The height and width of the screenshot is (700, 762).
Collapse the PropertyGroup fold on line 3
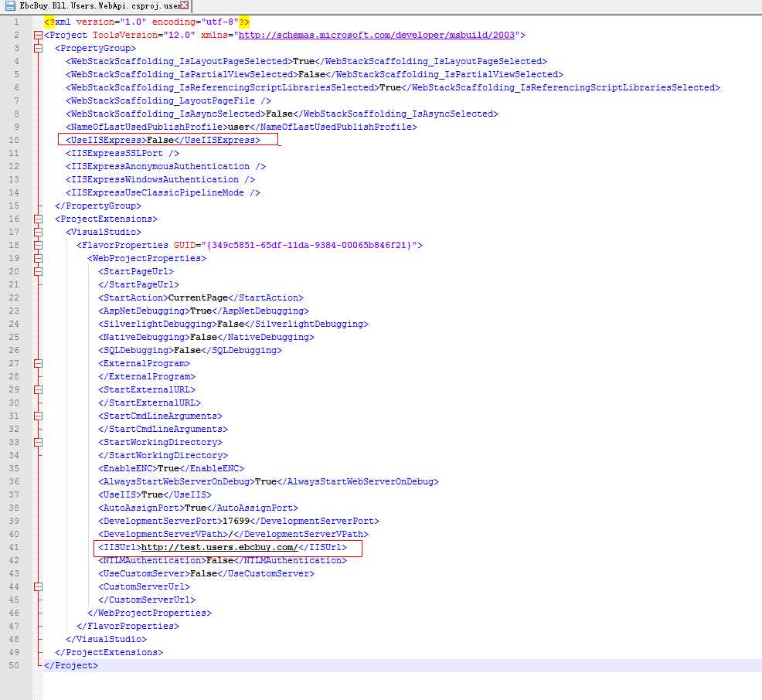pyautogui.click(x=38, y=48)
